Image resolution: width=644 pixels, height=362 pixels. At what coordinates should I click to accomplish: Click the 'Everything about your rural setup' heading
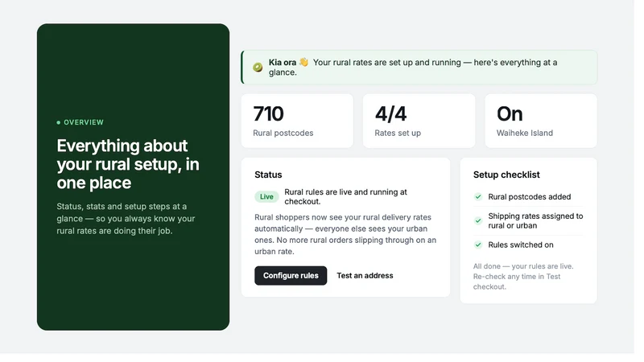(x=128, y=164)
